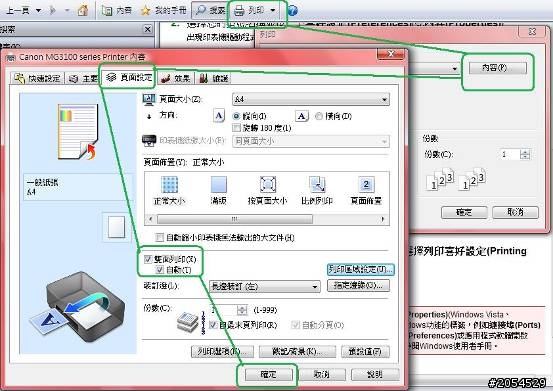Switch to 效果 tab
This screenshot has height=391, width=553.
coord(175,78)
